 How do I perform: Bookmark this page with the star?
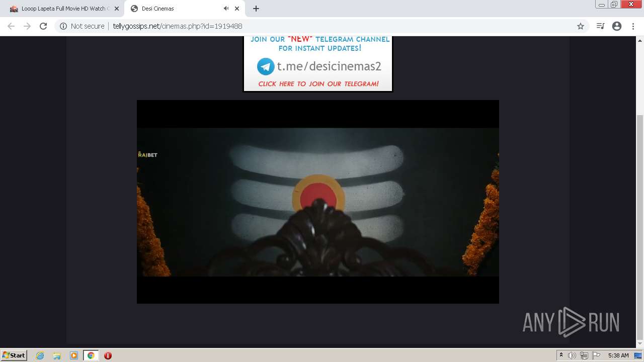click(x=581, y=26)
